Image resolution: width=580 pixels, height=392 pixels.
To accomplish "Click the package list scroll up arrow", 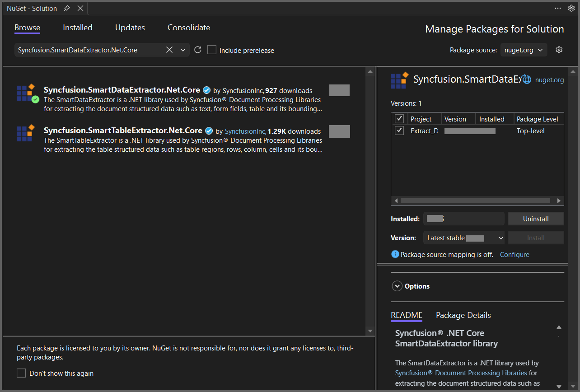I will (370, 72).
